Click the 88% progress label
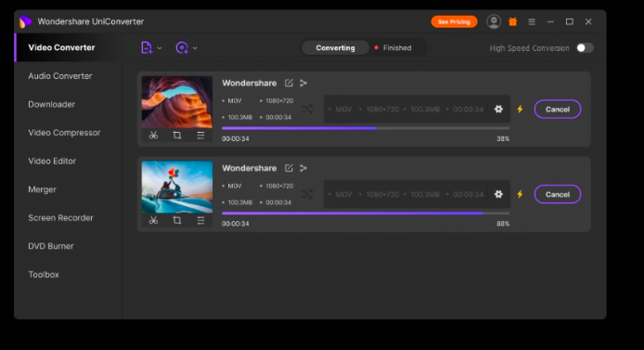This screenshot has height=350, width=644. click(503, 224)
